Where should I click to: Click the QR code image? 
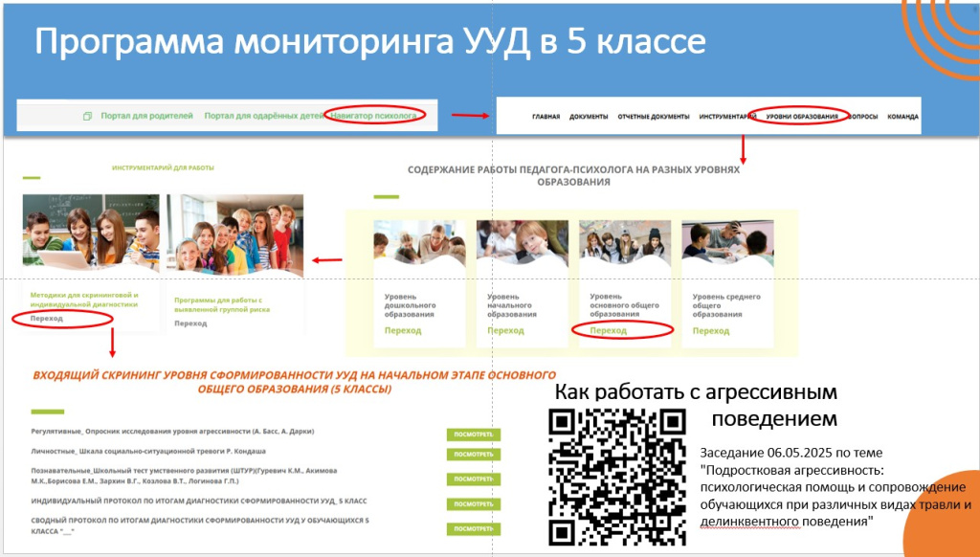pyautogui.click(x=617, y=477)
